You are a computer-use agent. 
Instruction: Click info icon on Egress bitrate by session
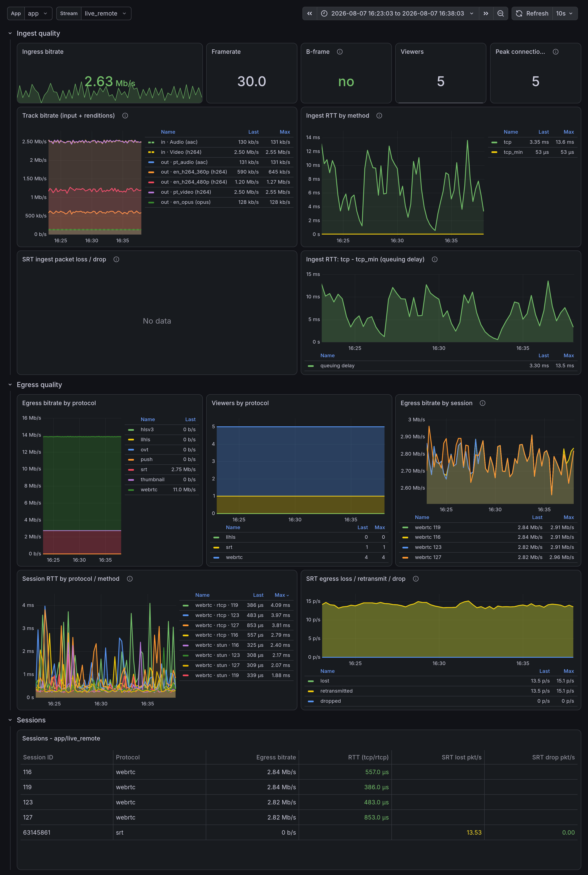[x=483, y=403]
